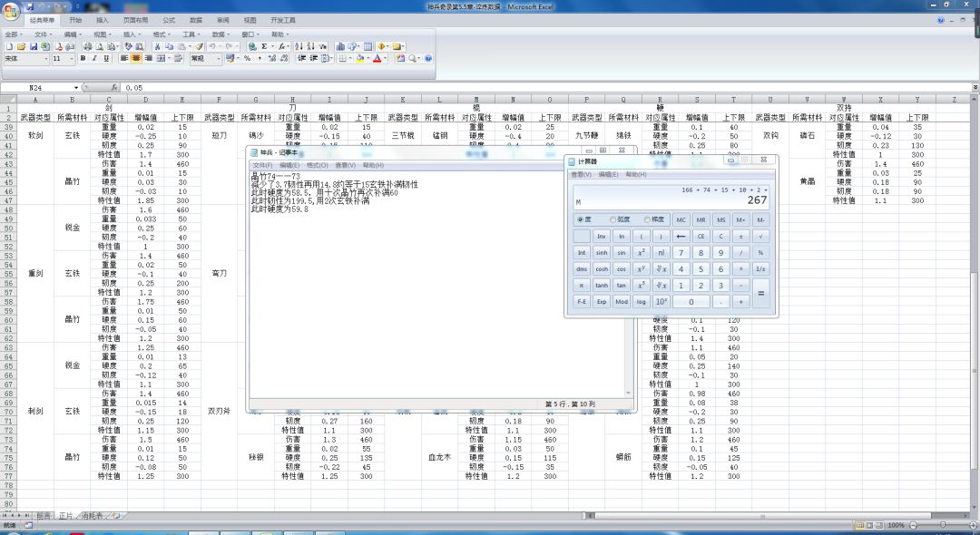The image size is (980, 535).
Task: Click the percent style icon
Action: (x=247, y=58)
